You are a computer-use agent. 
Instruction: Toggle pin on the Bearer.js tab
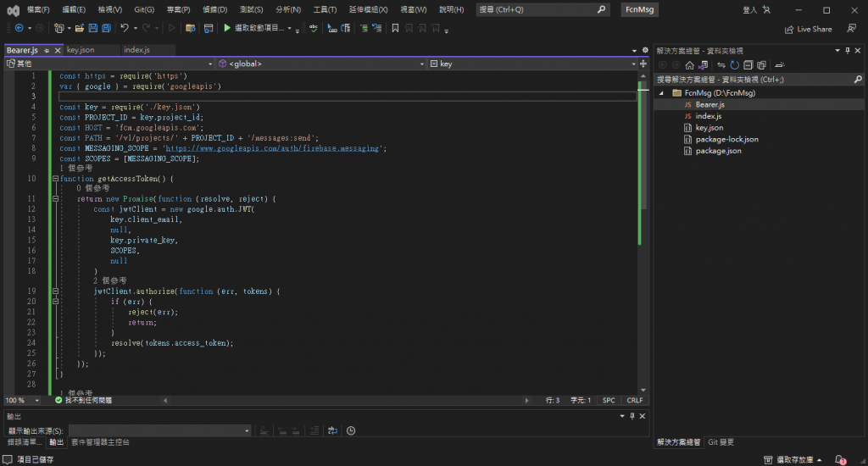46,51
